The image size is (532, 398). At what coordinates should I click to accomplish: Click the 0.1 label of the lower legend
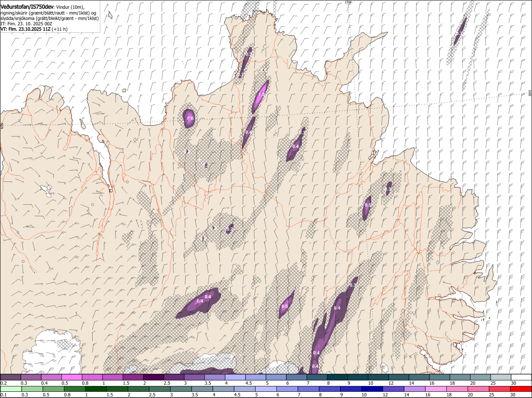3,395
